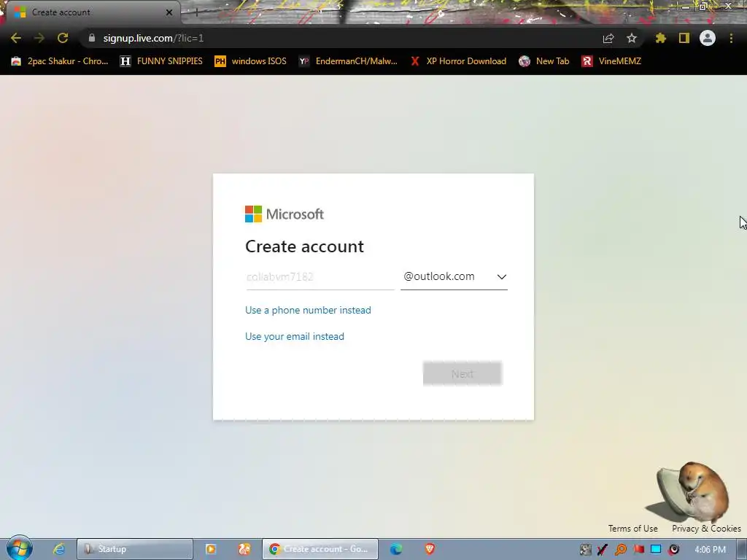Close the Create account tab
This screenshot has width=747, height=560.
point(169,12)
